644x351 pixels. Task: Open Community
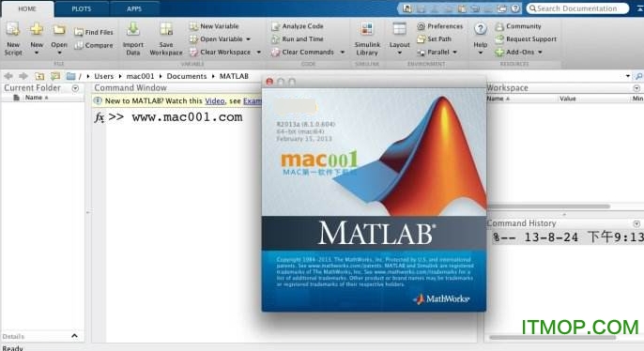[518, 26]
